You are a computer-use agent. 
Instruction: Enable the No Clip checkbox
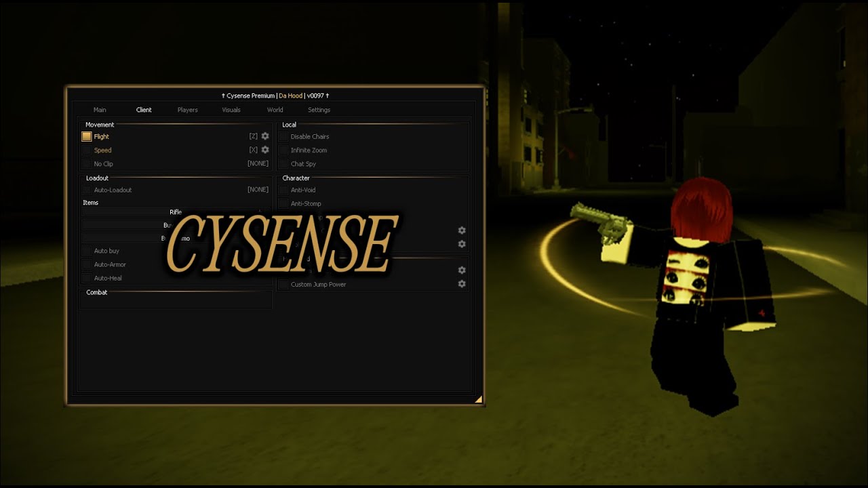pos(87,163)
